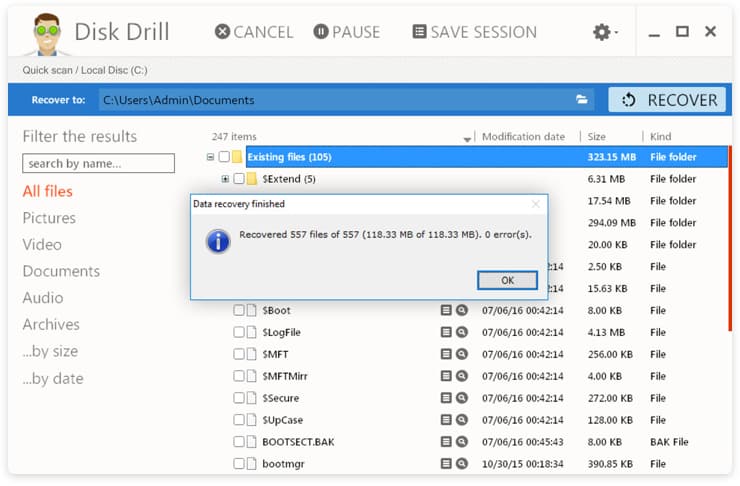
Task: Select the All files filter
Action: pyautogui.click(x=47, y=191)
